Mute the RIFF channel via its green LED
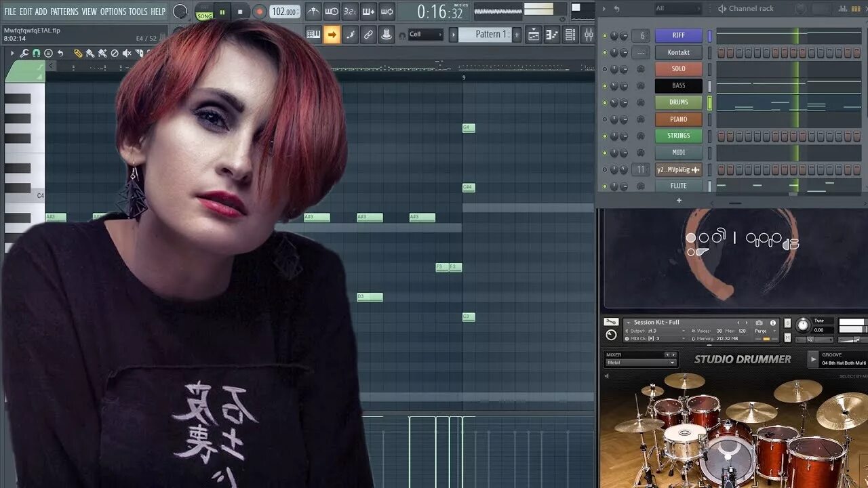The width and height of the screenshot is (868, 488). coord(605,36)
